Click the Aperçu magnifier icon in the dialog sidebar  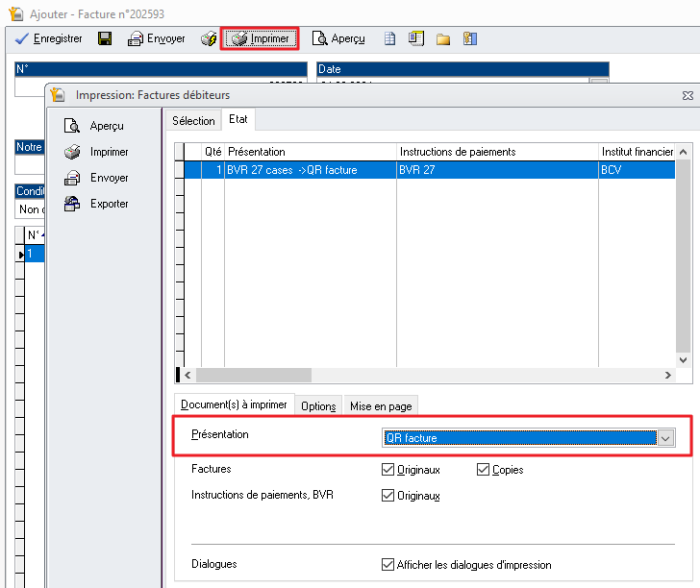click(71, 126)
